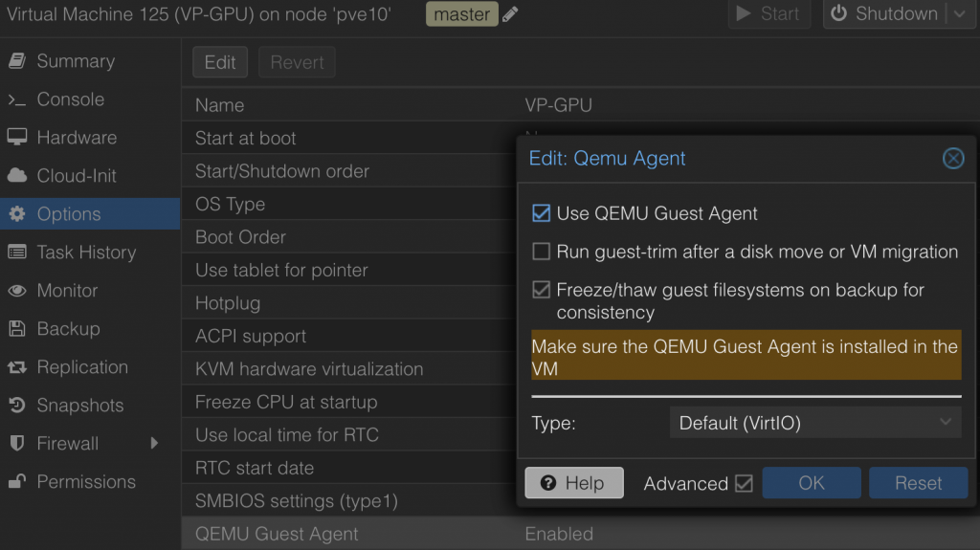The width and height of the screenshot is (980, 550).
Task: Click the pencil icon next to master tag
Action: coord(510,13)
